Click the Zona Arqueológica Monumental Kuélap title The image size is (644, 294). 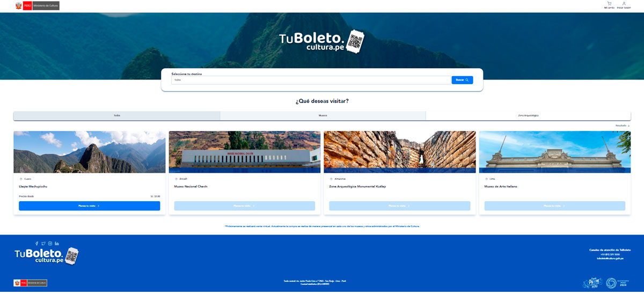pos(357,187)
